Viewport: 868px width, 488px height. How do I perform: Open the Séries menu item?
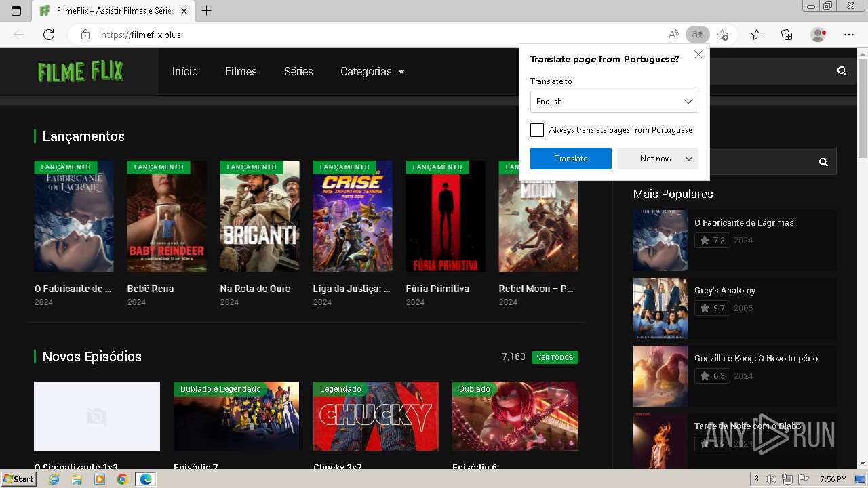coord(298,71)
